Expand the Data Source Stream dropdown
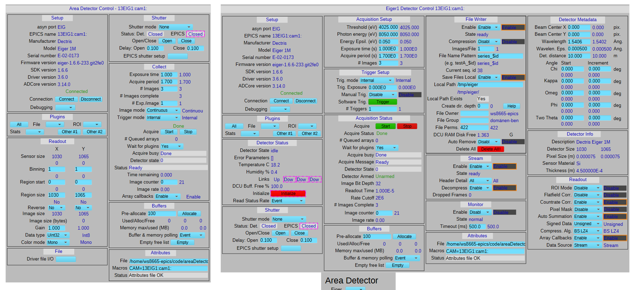The image size is (644, 290). (x=587, y=245)
